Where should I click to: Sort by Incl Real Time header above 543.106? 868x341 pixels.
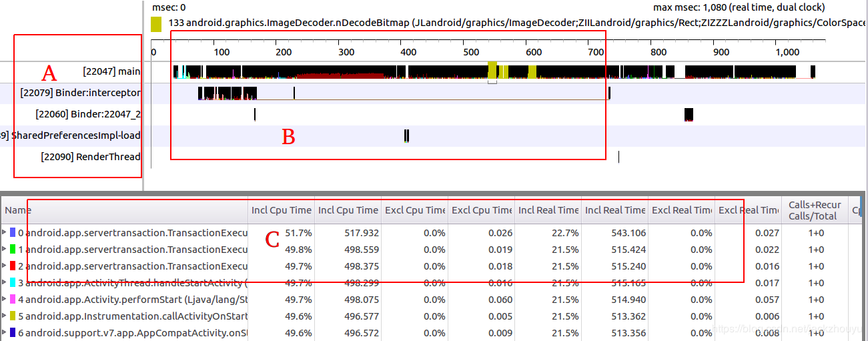pos(615,210)
